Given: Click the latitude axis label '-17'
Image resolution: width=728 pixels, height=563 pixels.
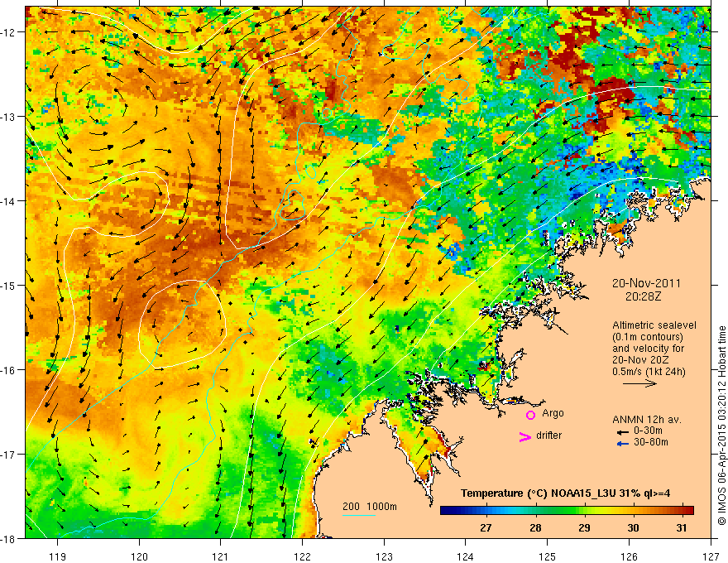Looking at the screenshot, I should pyautogui.click(x=8, y=454).
